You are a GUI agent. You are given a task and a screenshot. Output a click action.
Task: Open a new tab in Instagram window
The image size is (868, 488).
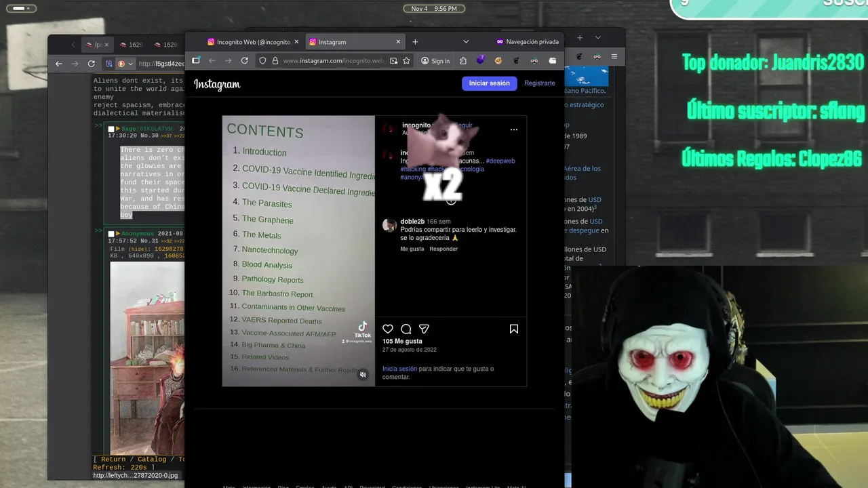(x=415, y=42)
